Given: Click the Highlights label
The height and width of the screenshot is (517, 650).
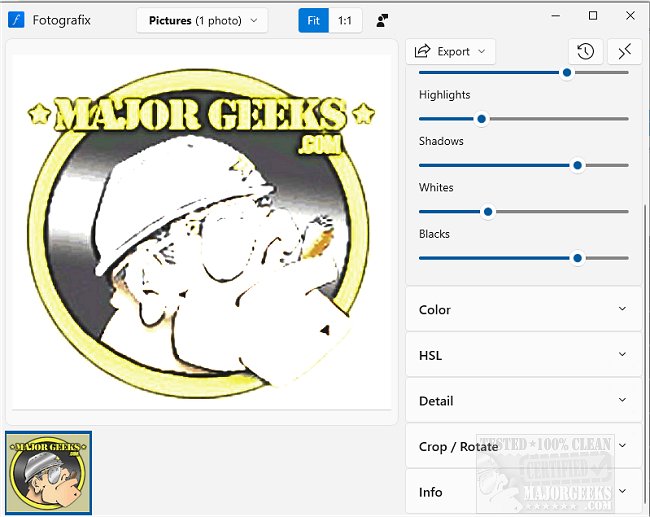Looking at the screenshot, I should click(444, 95).
